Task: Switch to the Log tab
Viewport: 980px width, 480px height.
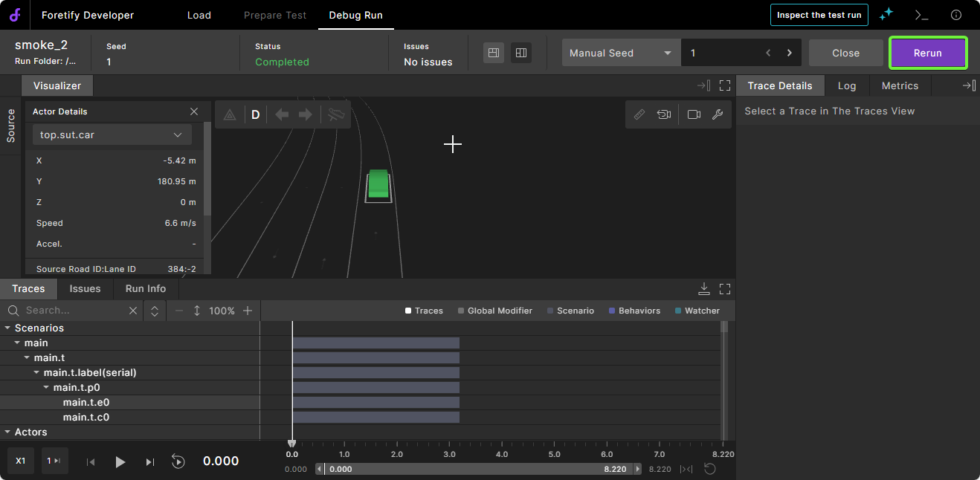Action: 847,85
